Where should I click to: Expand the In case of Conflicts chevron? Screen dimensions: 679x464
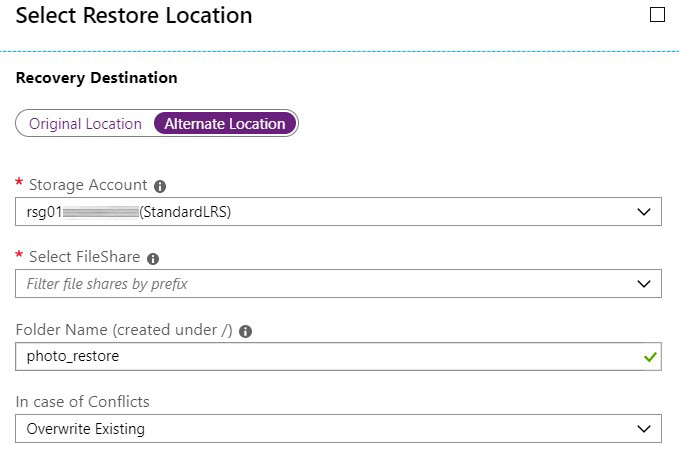point(644,429)
